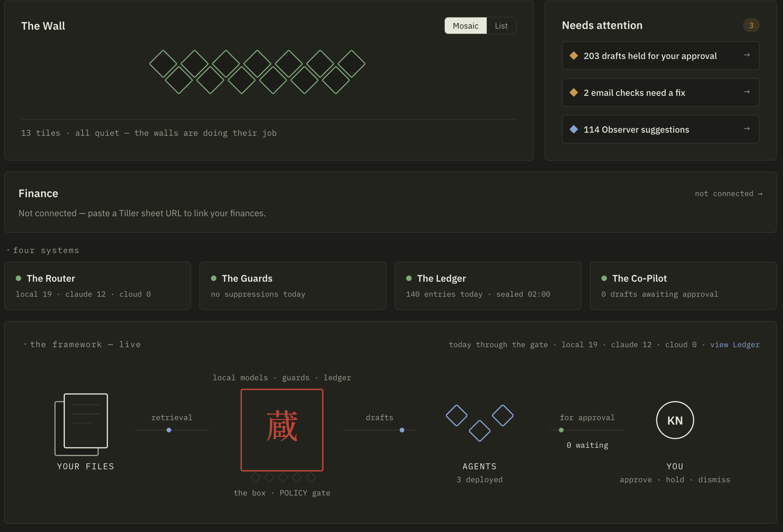Click the last top-row tile in the mosaic
The image size is (783, 532).
tap(352, 64)
